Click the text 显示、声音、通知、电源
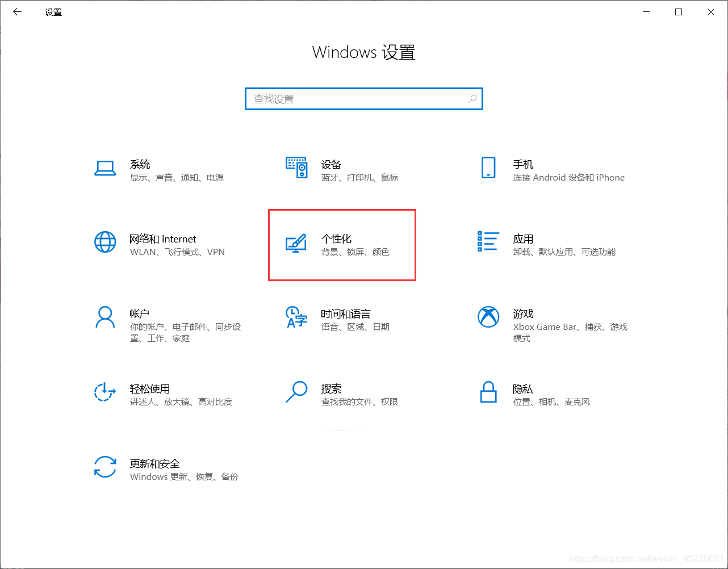Viewport: 728px width, 569px height. click(177, 178)
